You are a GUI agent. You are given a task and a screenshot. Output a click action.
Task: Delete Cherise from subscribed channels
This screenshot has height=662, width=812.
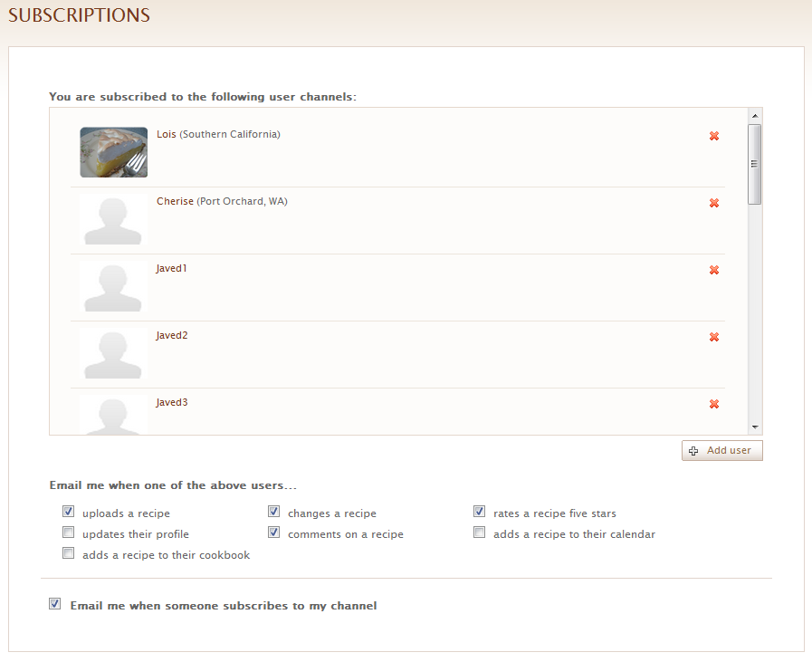coord(713,203)
